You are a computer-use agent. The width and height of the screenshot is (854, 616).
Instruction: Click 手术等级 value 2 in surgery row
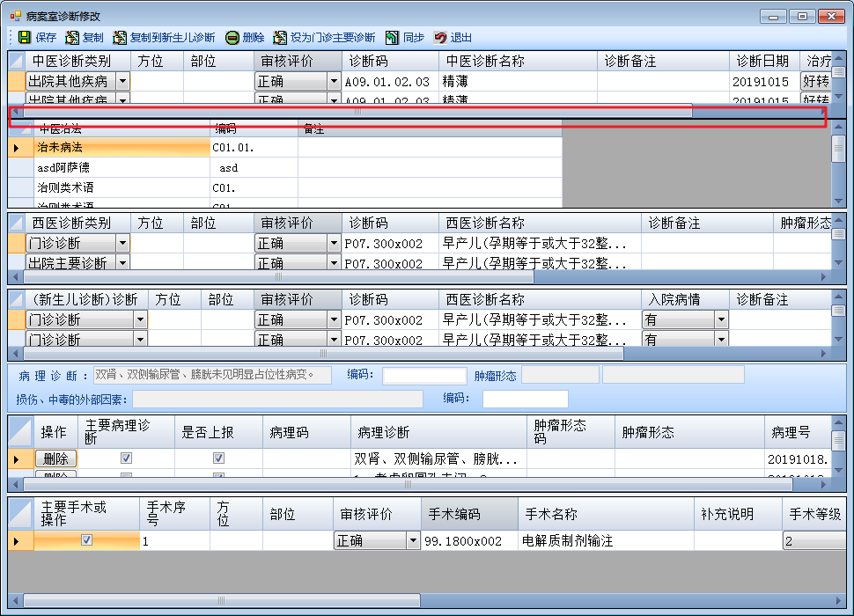coord(814,541)
